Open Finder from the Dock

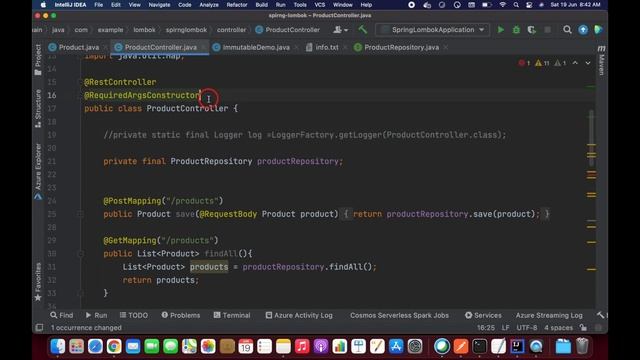58,347
